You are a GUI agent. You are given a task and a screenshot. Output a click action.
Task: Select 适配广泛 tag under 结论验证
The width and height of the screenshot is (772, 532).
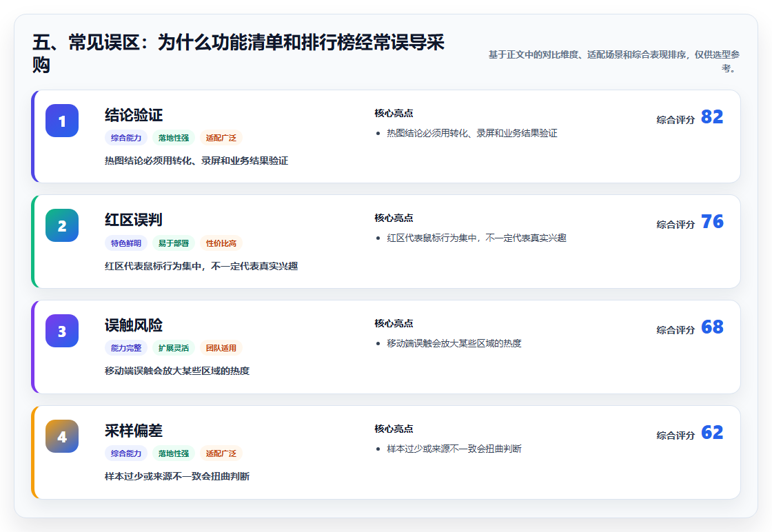[221, 138]
